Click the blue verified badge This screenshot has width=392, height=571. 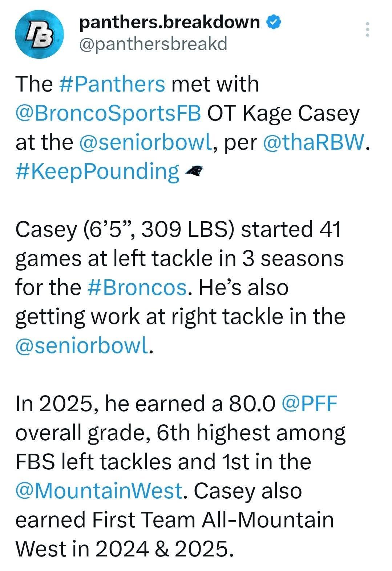(x=273, y=23)
